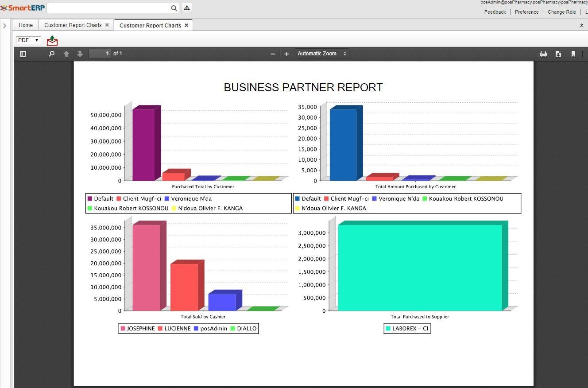
Task: Go to next page using the down arrow icon
Action: coord(80,54)
